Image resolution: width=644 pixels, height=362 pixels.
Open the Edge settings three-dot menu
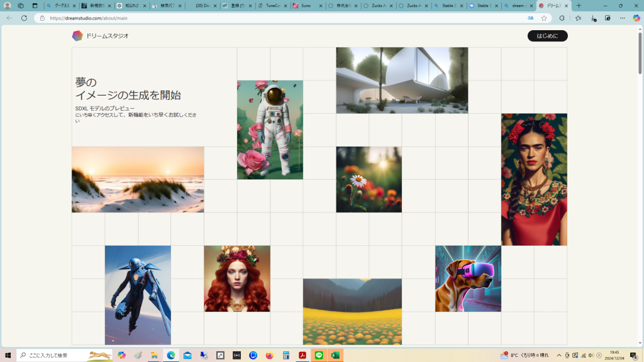(622, 18)
